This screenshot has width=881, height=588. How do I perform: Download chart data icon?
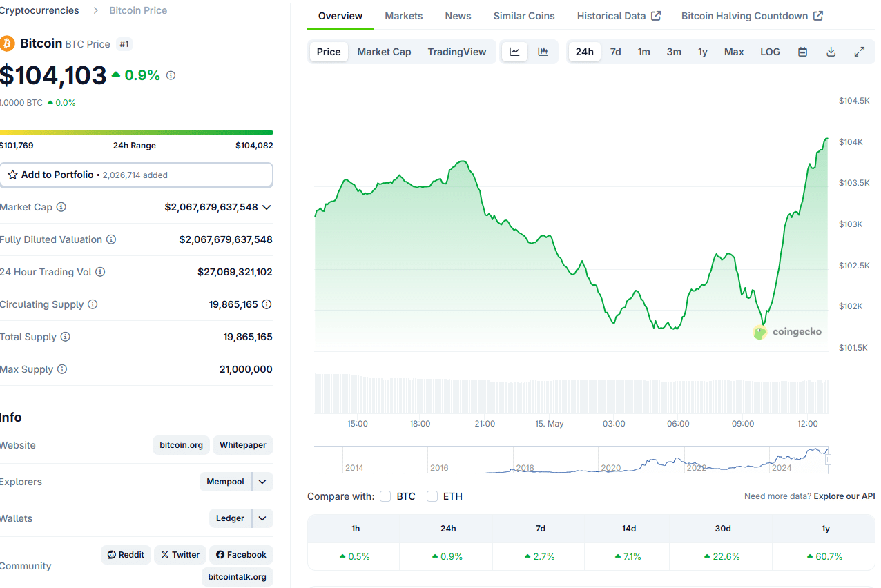coord(831,52)
